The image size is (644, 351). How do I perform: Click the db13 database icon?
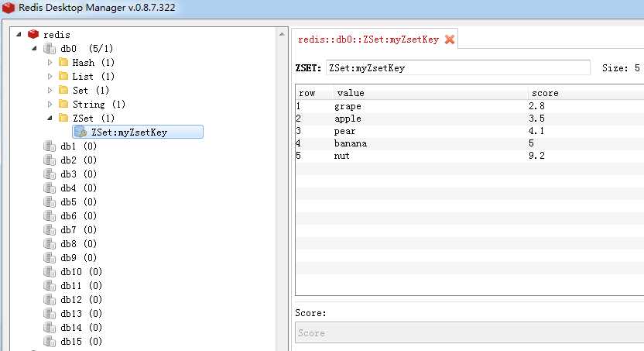tap(50, 314)
